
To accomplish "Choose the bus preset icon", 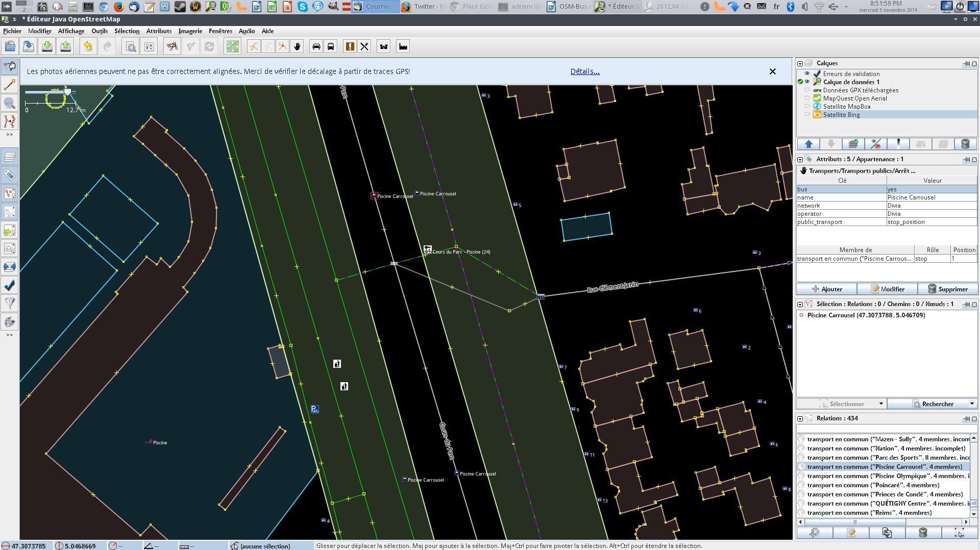I will (x=331, y=46).
